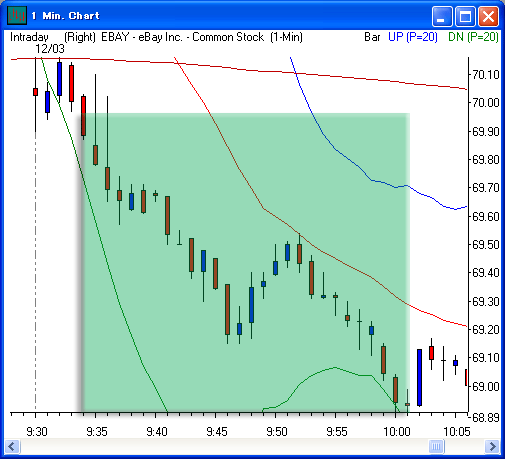Click the 9:45 time axis label

coord(217,432)
